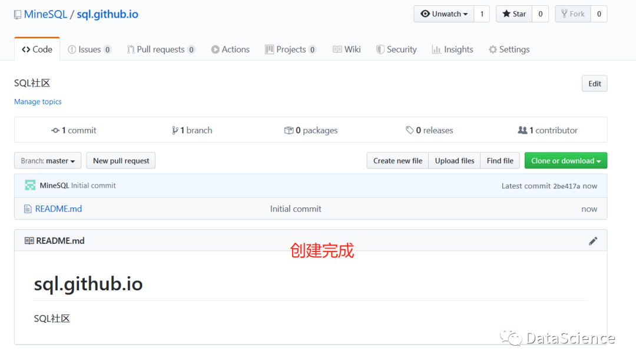Switch to the Wiki tab

tap(346, 49)
